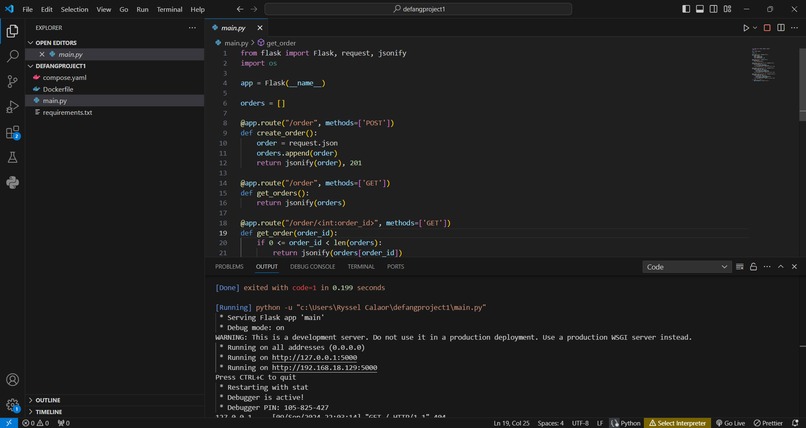
Task: Open output panel More Actions ellipsis
Action: tap(767, 267)
